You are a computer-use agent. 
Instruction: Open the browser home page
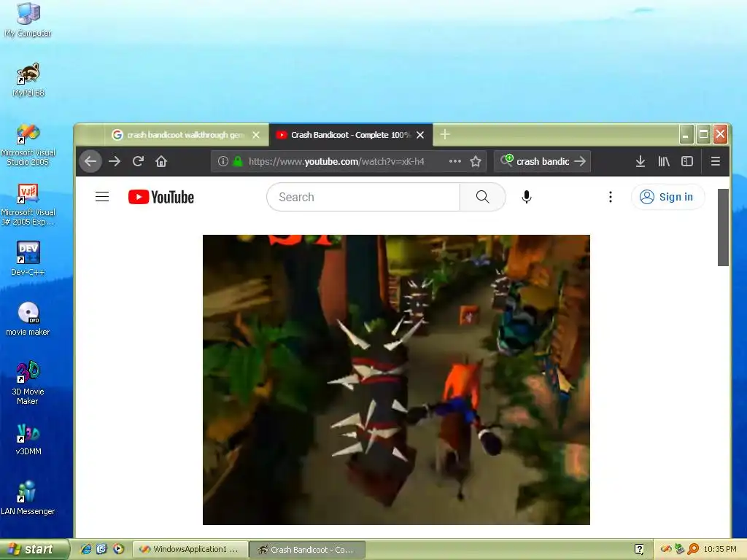click(161, 161)
